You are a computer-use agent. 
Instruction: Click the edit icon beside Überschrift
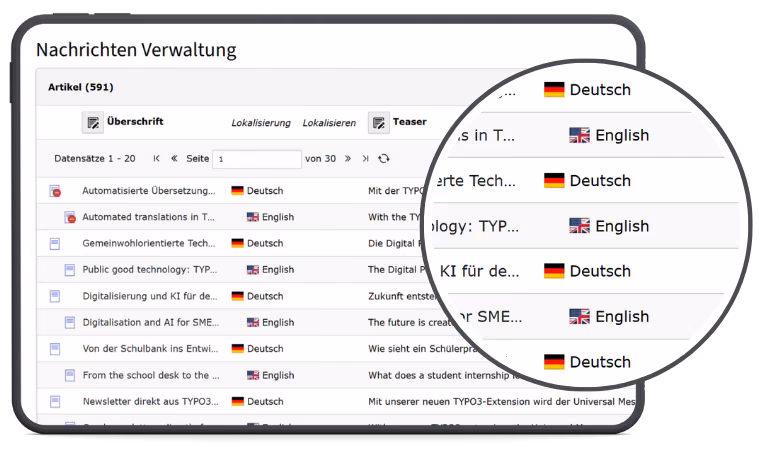pyautogui.click(x=92, y=122)
